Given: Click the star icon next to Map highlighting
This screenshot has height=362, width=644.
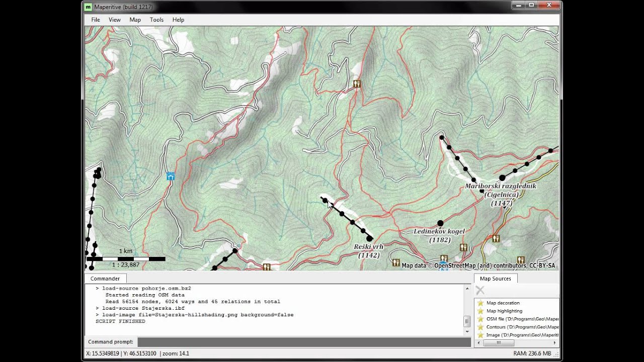Looking at the screenshot, I should point(480,311).
